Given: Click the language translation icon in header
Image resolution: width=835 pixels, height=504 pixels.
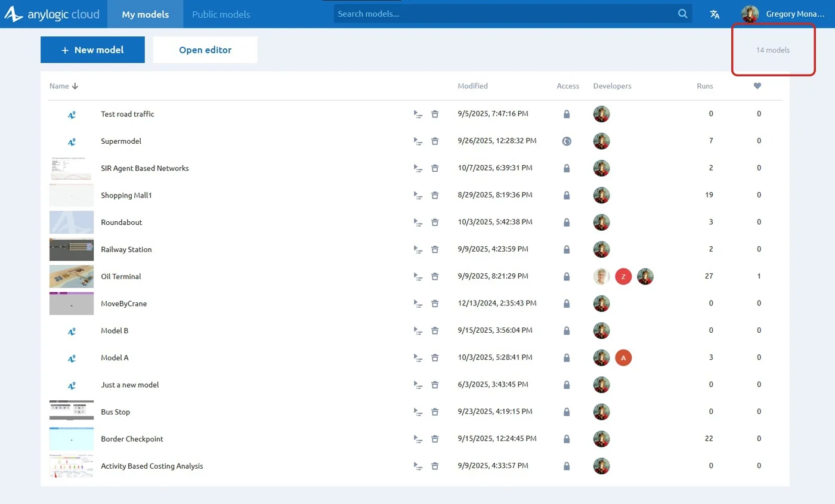Looking at the screenshot, I should coord(715,14).
